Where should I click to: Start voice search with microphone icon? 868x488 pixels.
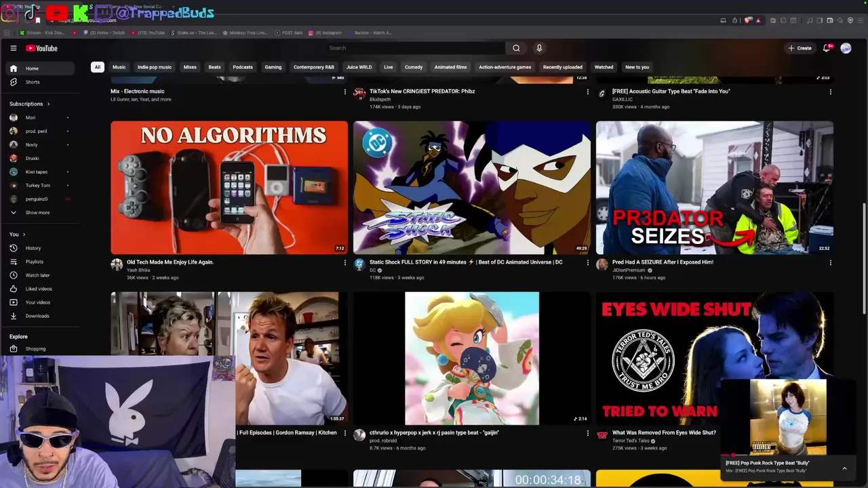point(539,48)
